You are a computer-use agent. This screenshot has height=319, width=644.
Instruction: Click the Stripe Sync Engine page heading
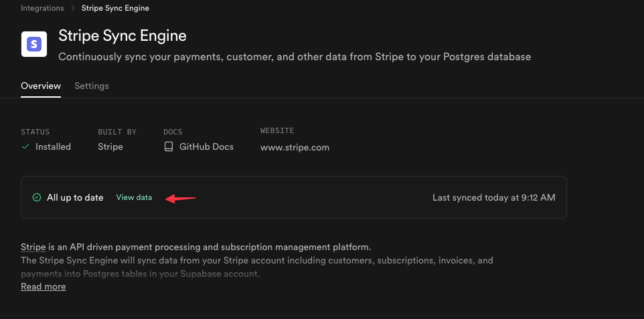[x=123, y=35]
